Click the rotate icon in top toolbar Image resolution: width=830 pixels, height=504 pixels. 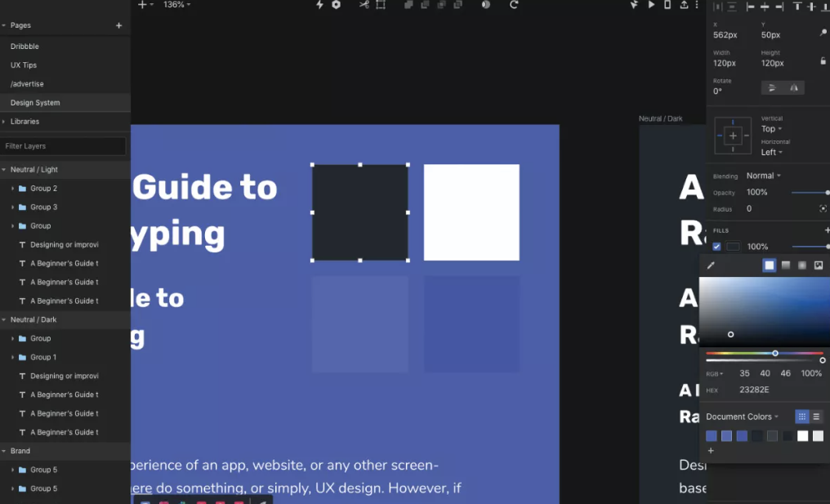coord(514,5)
